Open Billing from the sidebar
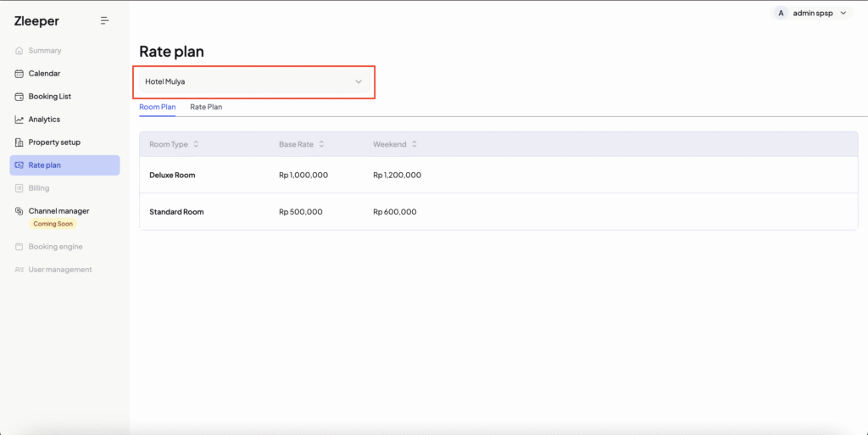The image size is (868, 435). coord(39,188)
